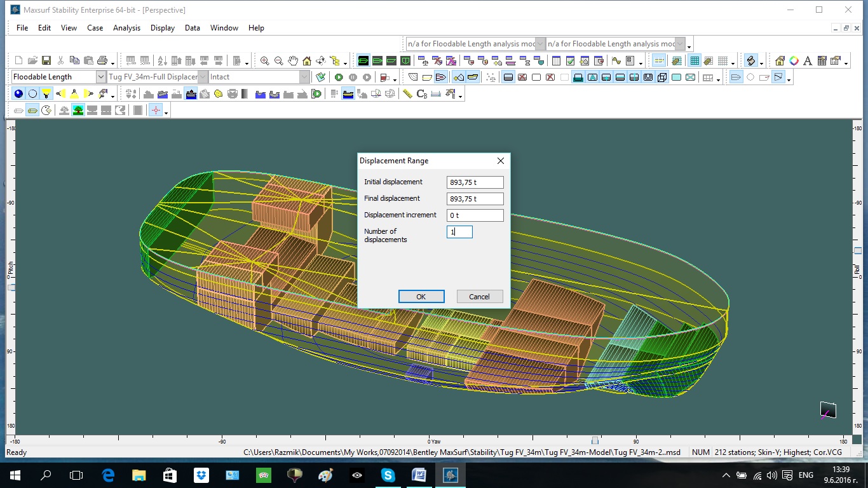Viewport: 868px width, 488px height.
Task: Select the Zoom In magnifier tool
Action: pos(264,61)
